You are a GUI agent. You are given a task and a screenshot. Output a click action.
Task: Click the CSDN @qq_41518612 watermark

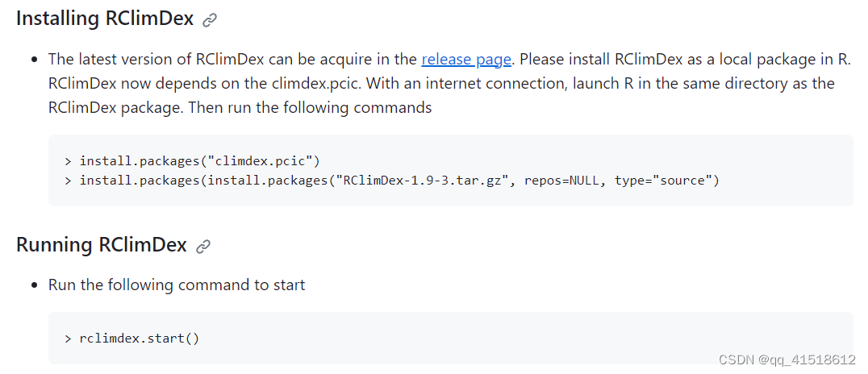click(787, 359)
